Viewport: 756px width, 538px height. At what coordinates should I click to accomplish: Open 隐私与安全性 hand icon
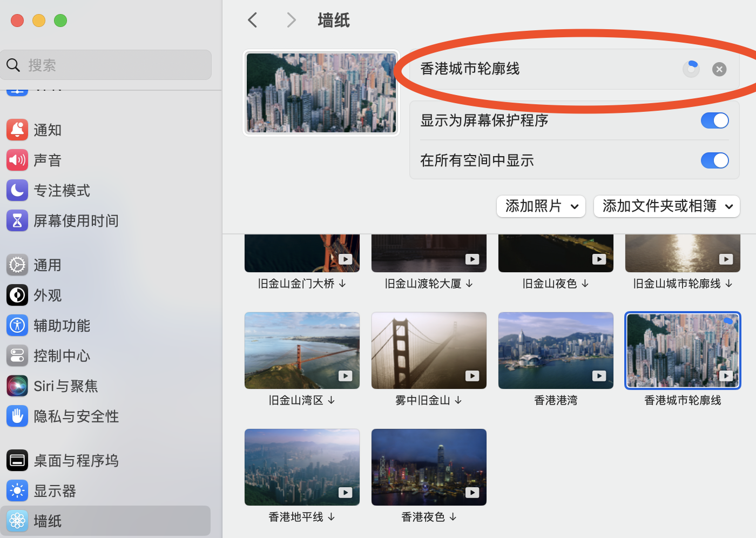coord(17,416)
